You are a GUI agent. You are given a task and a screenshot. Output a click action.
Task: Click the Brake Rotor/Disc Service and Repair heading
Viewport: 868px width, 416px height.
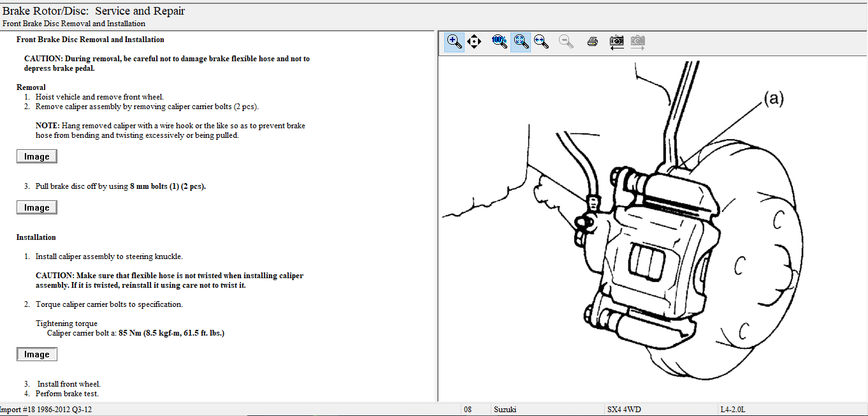94,11
